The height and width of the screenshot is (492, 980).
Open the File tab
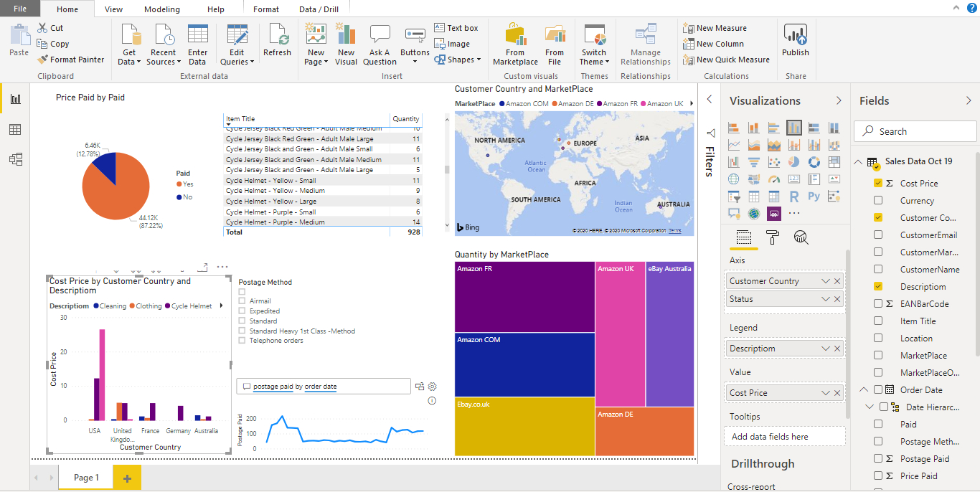point(20,9)
